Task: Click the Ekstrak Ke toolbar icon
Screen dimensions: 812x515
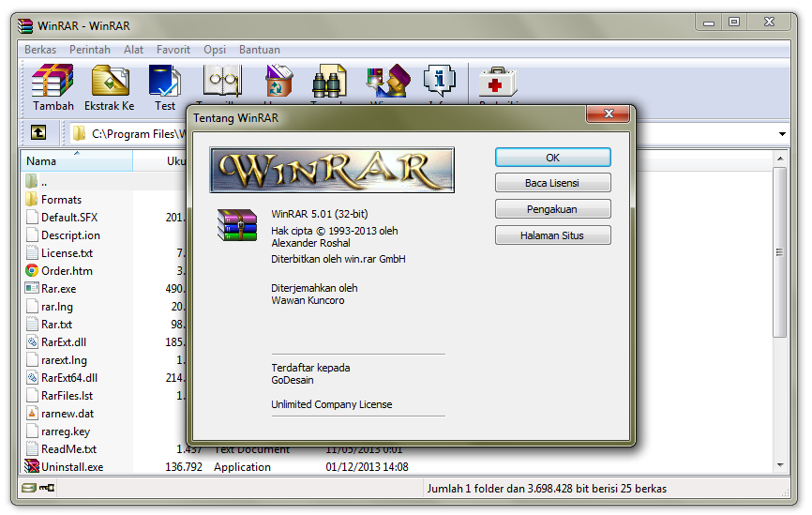Action: coord(111,81)
